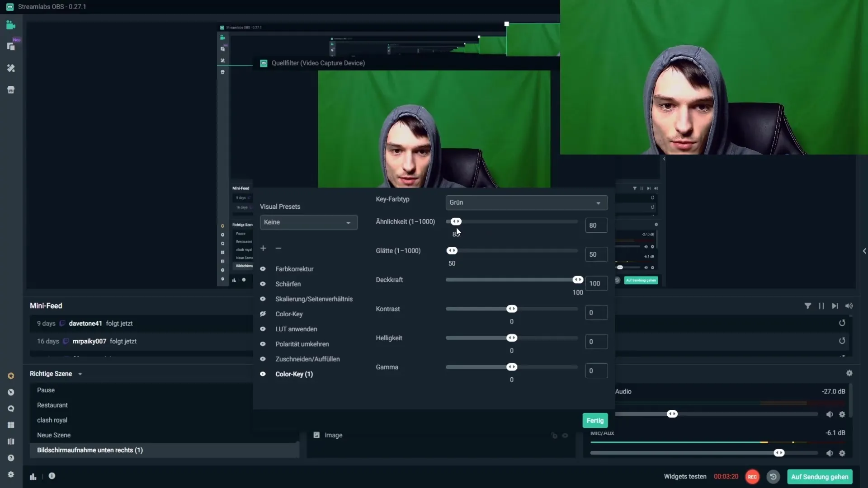
Task: Open the Help question mark icon
Action: [11, 458]
